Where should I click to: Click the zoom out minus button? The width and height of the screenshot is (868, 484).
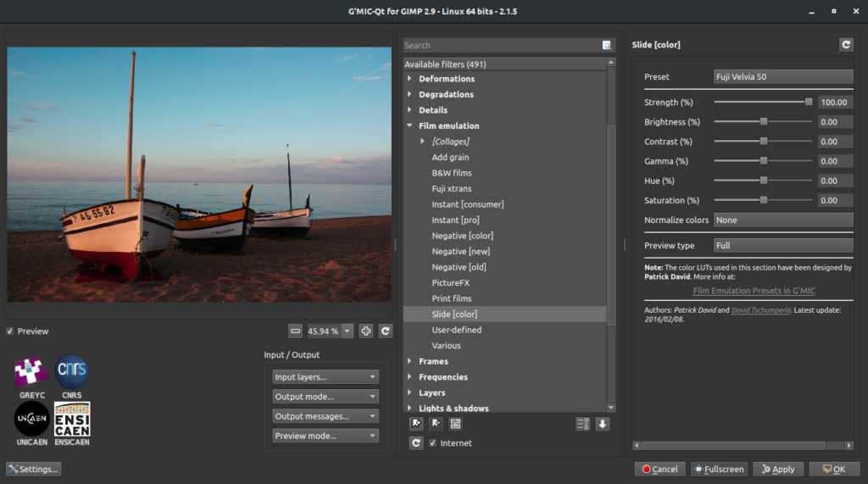point(295,331)
